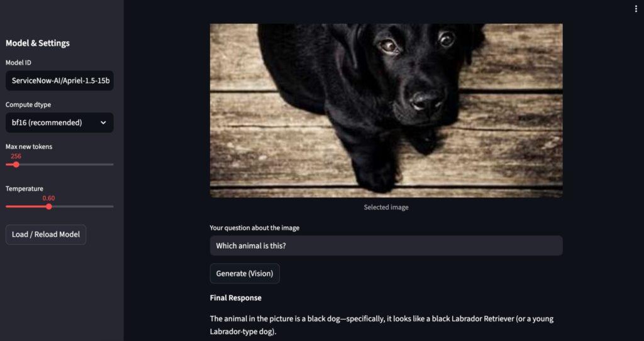Select the bf16 (recommended) dtype box

[x=60, y=122]
